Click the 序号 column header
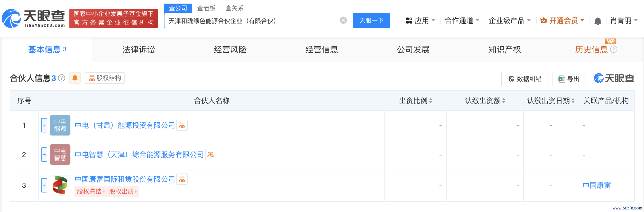 click(x=24, y=101)
